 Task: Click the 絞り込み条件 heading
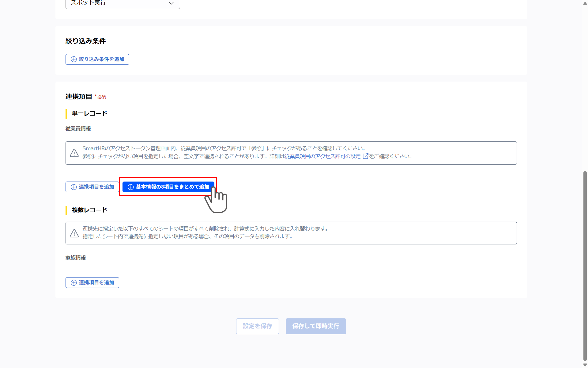(x=86, y=41)
